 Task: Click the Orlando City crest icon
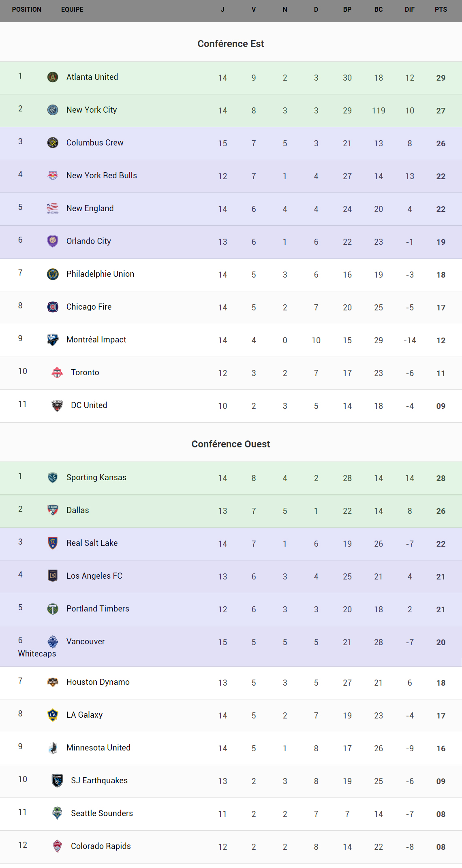pyautogui.click(x=53, y=241)
